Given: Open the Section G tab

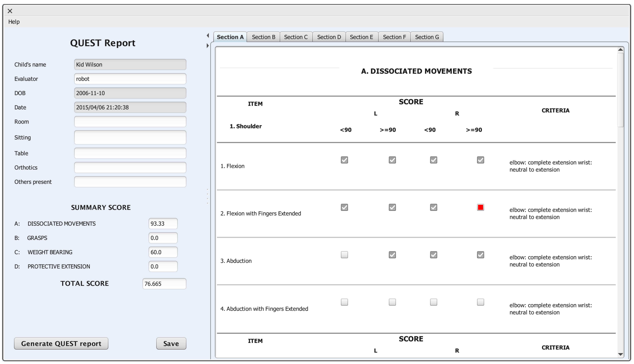Looking at the screenshot, I should (x=427, y=37).
